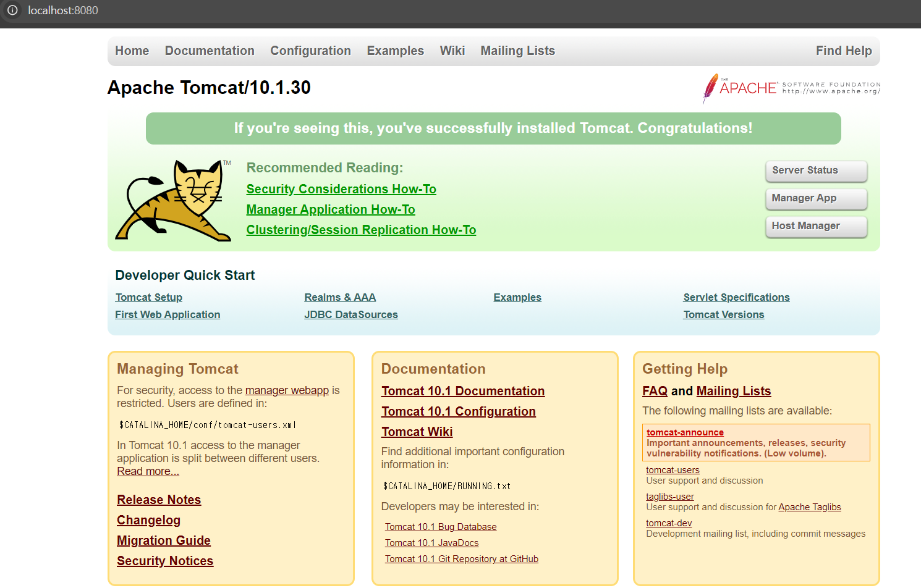Click the successfully installed Tomcat congratulations banner
Viewport: 921px width, 588px height.
[493, 128]
